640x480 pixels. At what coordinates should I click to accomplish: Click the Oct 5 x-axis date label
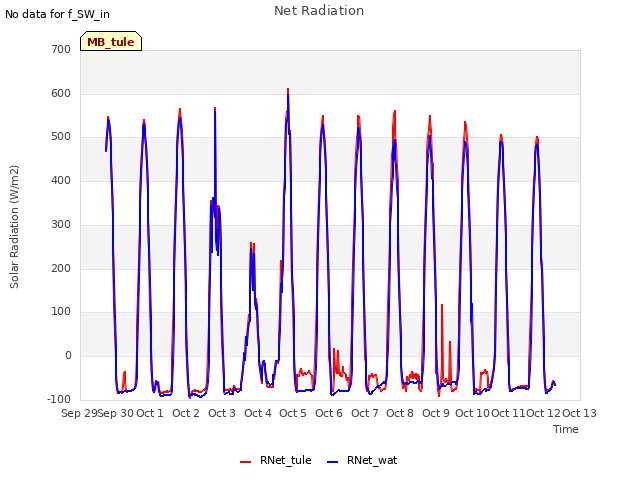coord(293,413)
